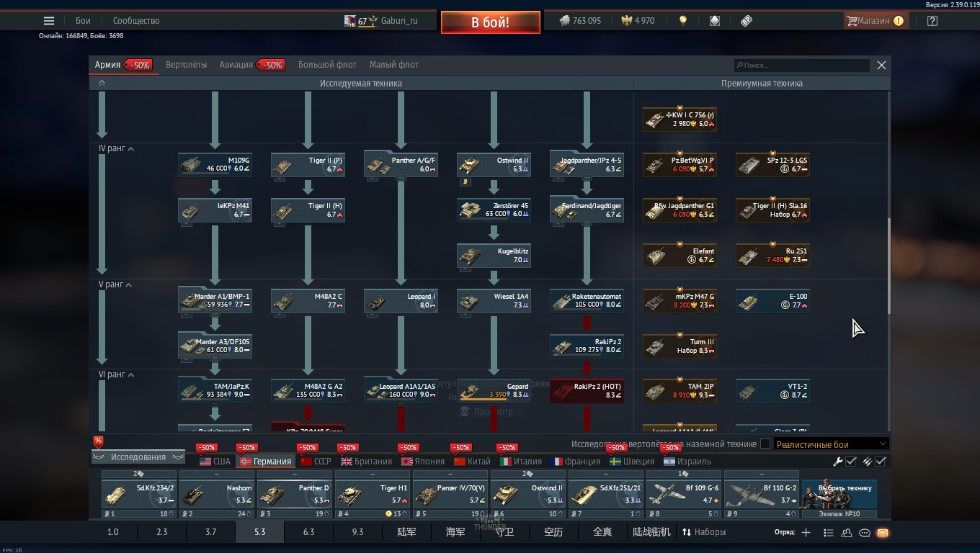Collapse the VI ранг section
This screenshot has height=553, width=980.
click(x=117, y=374)
